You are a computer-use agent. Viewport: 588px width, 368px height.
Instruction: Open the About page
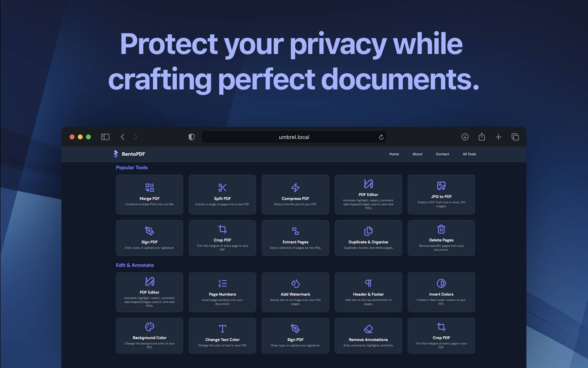(x=417, y=154)
